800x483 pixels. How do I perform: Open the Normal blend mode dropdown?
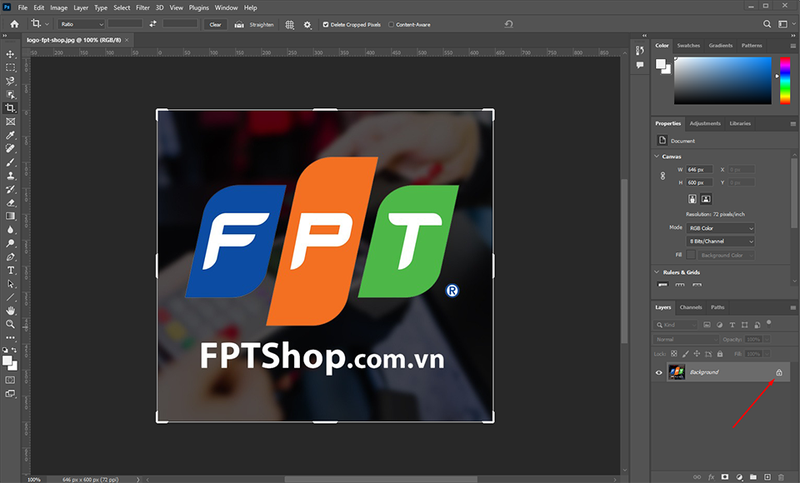tap(686, 339)
